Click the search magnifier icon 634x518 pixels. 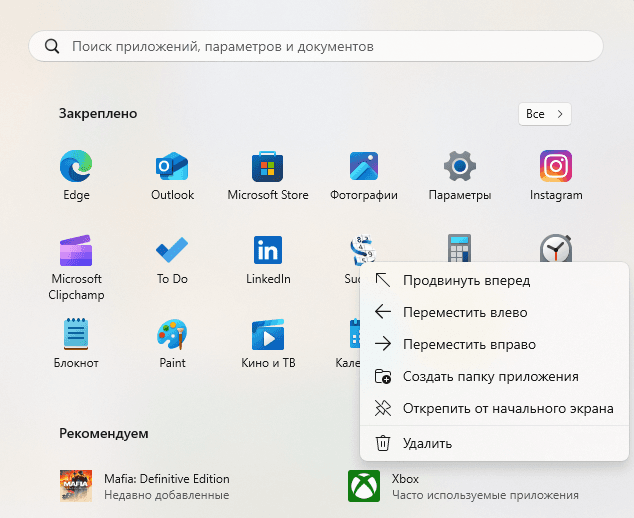52,47
